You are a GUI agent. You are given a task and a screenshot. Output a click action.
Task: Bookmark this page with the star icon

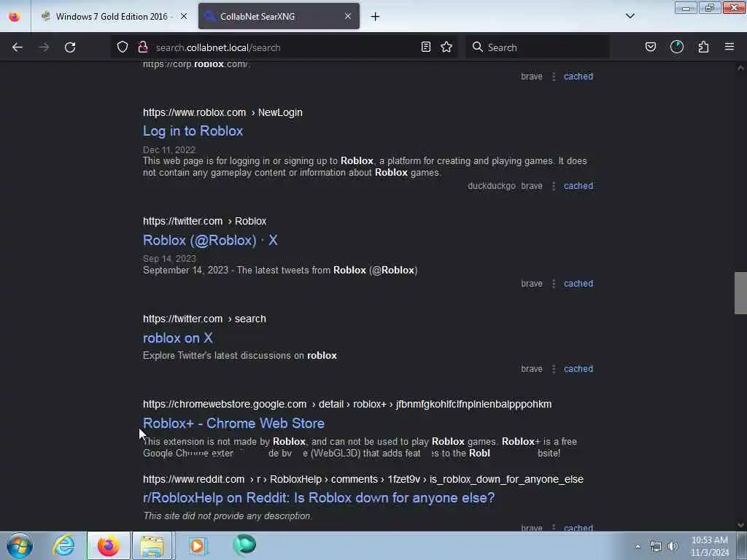[x=446, y=47]
